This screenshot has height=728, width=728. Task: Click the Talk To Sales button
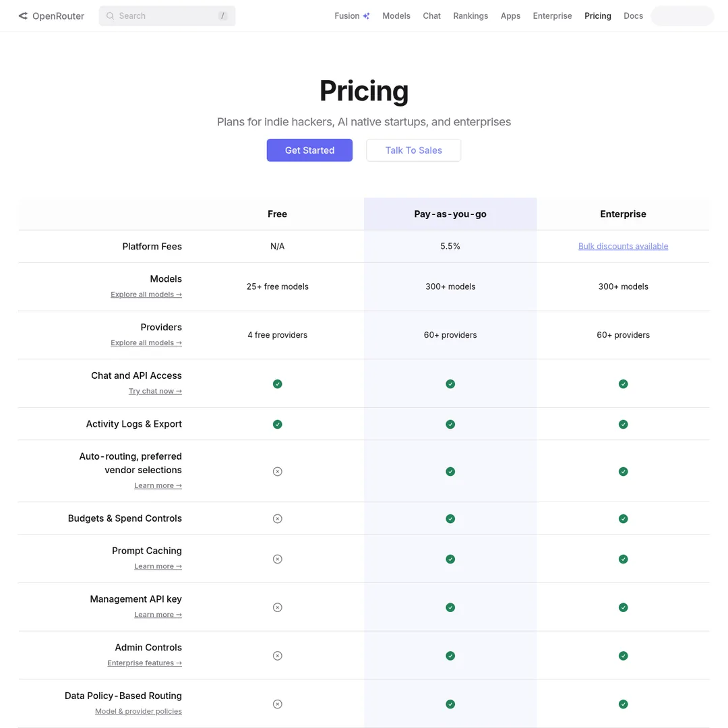coord(413,150)
